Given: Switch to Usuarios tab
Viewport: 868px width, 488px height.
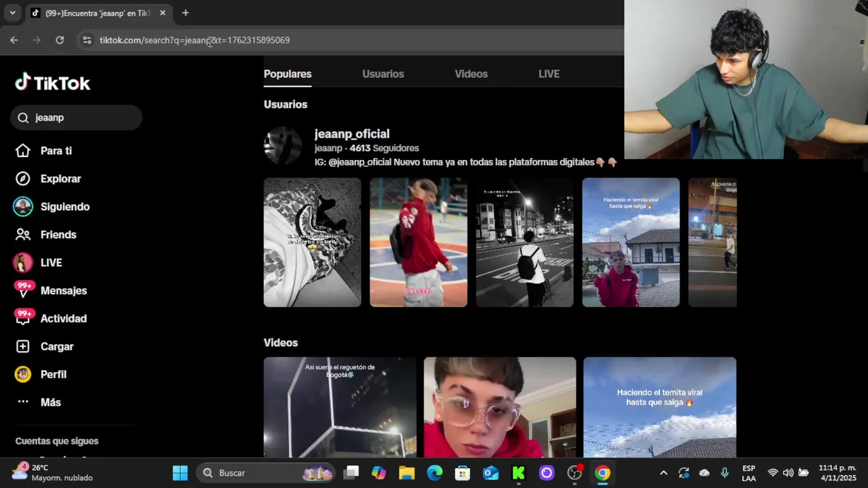Looking at the screenshot, I should (x=383, y=74).
